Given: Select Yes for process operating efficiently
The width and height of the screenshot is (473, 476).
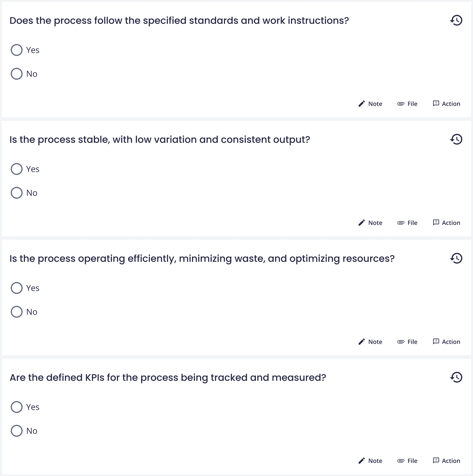Looking at the screenshot, I should [17, 288].
